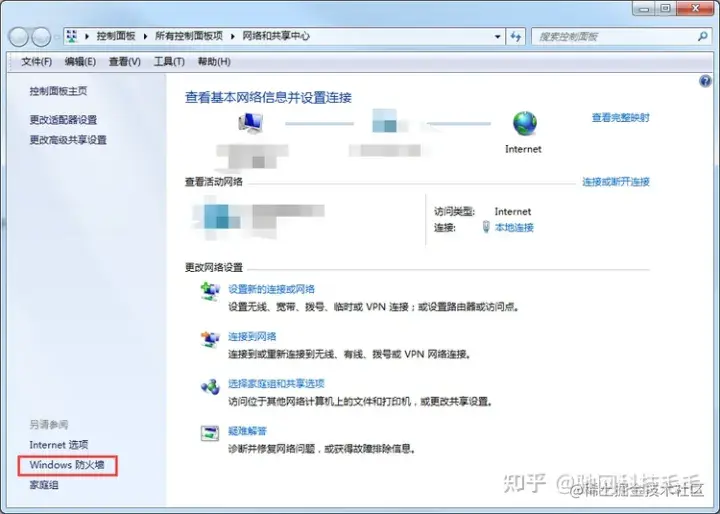Viewport: 720px width, 514px height.
Task: Click the refresh button beside address bar
Action: coord(516,37)
